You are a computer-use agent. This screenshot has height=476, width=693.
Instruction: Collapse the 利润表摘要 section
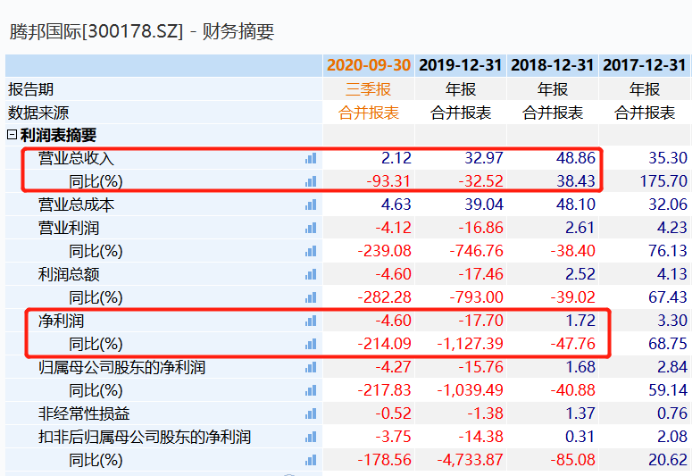(x=12, y=135)
